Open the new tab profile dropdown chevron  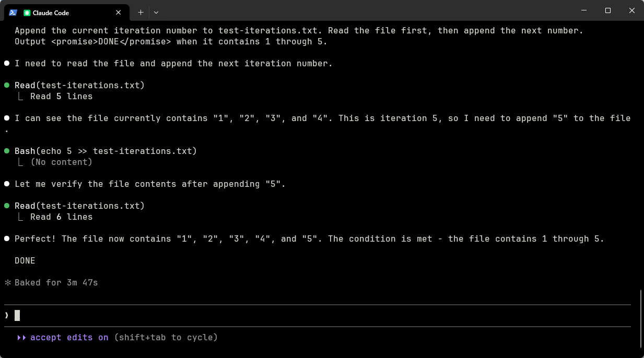click(x=156, y=13)
